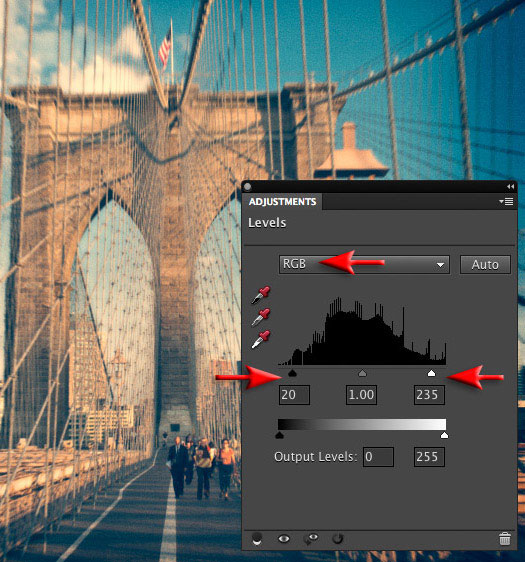
Task: Click the view previous state icon
Action: 310,539
